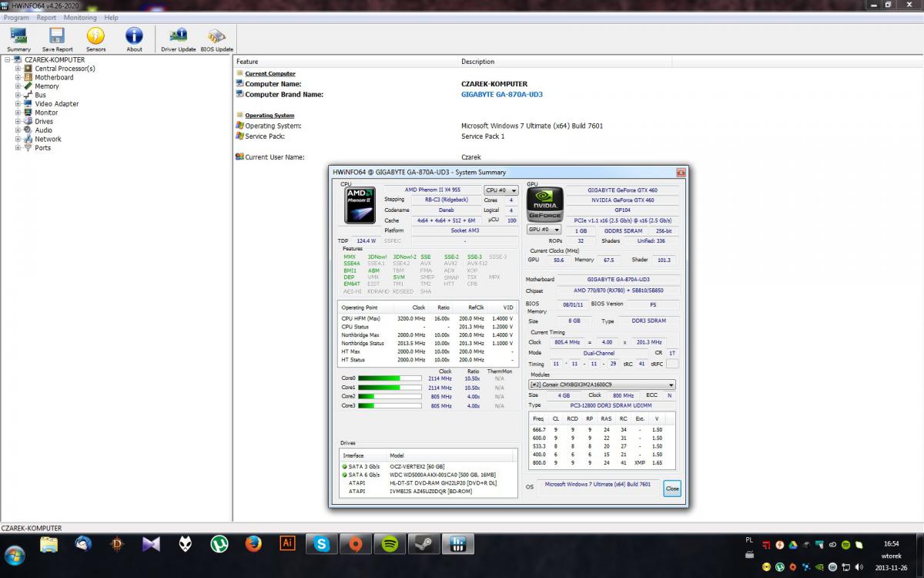Expand the Motherboard node
The height and width of the screenshot is (578, 924).
click(18, 77)
